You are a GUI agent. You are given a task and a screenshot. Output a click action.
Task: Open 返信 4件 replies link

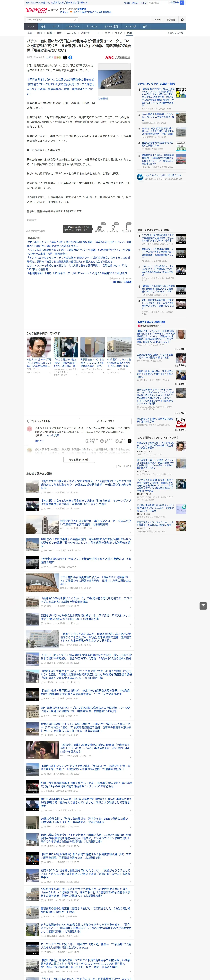coord(39,441)
